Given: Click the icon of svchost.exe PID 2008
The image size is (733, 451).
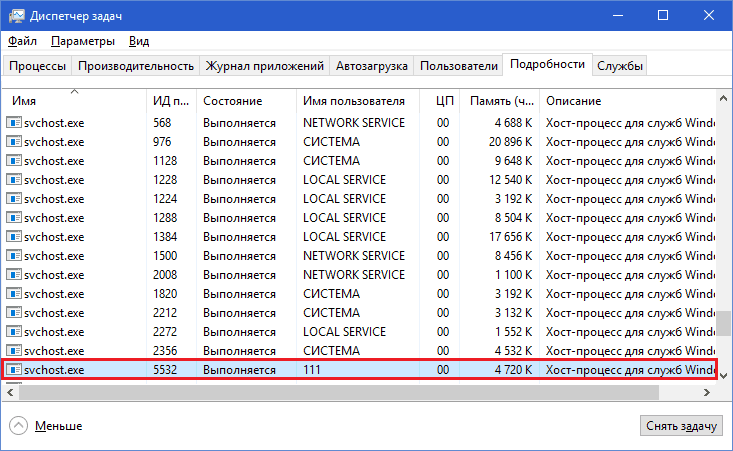Looking at the screenshot, I should tap(14, 275).
